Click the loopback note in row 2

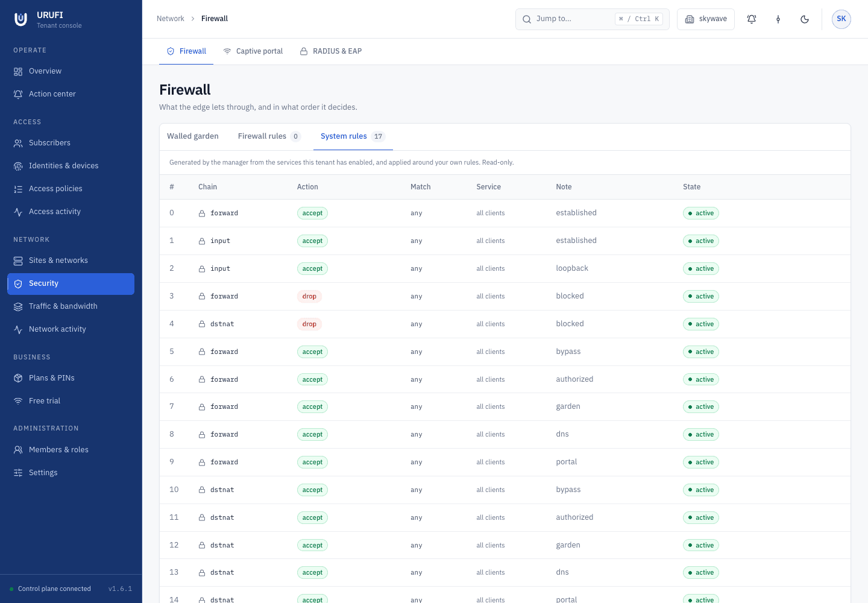click(572, 268)
